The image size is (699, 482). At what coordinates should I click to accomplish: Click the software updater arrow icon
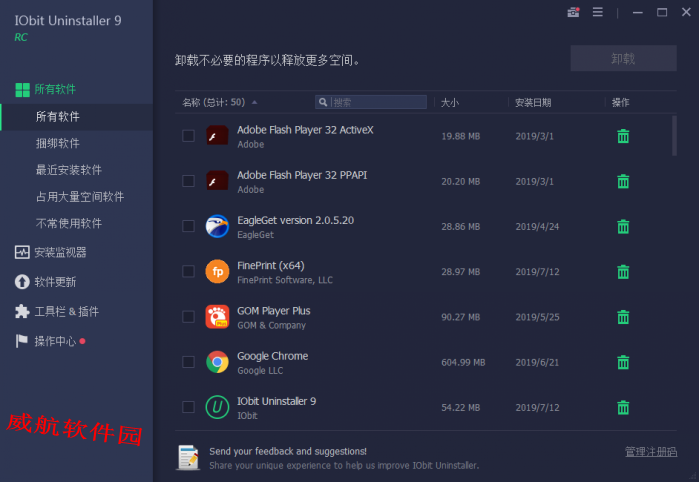coord(22,282)
